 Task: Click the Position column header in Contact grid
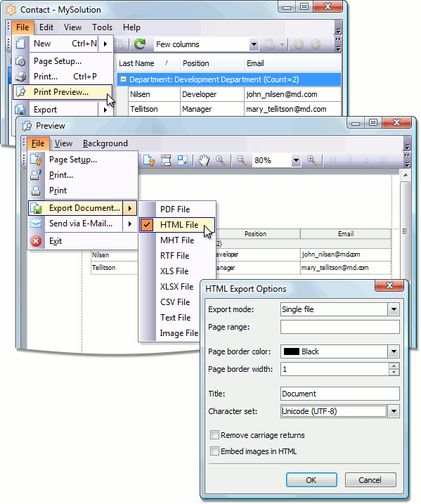tap(212, 63)
